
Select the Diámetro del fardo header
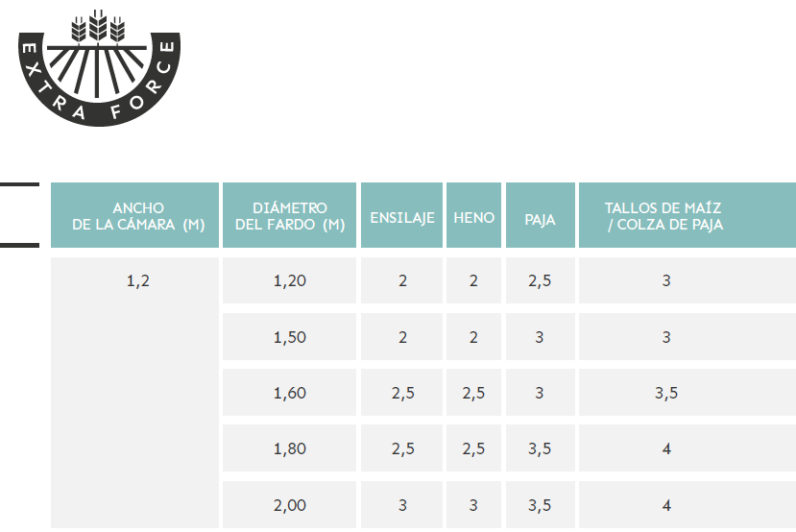coord(289,215)
